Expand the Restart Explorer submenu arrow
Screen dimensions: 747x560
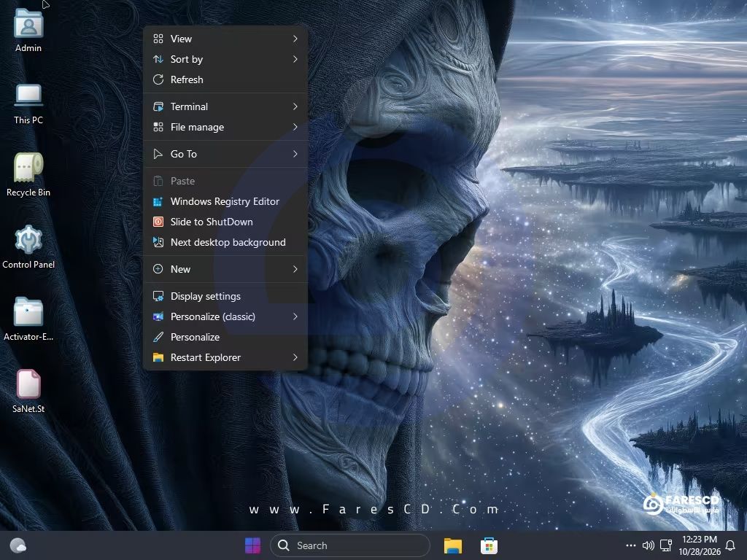(295, 357)
